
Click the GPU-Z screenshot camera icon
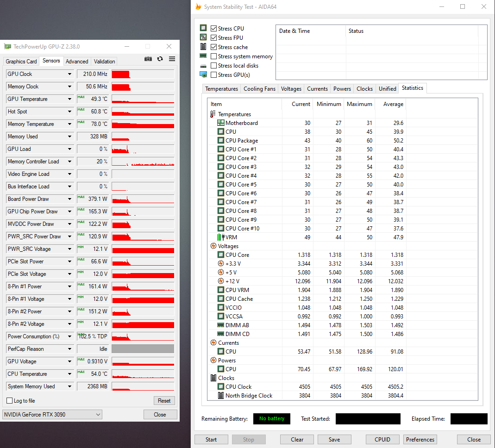point(148,59)
